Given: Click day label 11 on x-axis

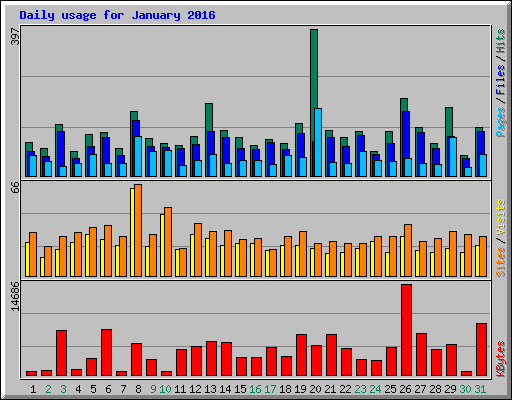Looking at the screenshot, I should [180, 389].
